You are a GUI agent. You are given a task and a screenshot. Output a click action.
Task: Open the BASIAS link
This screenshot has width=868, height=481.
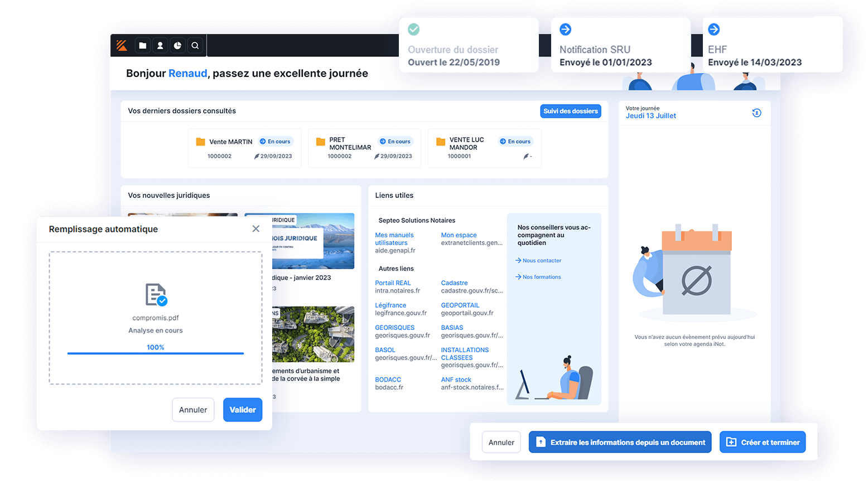(x=452, y=328)
